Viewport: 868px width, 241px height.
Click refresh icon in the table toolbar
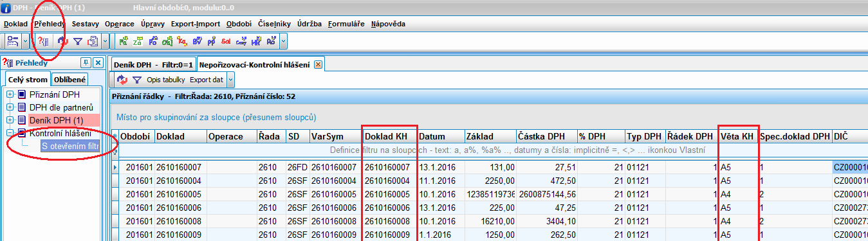pos(122,80)
